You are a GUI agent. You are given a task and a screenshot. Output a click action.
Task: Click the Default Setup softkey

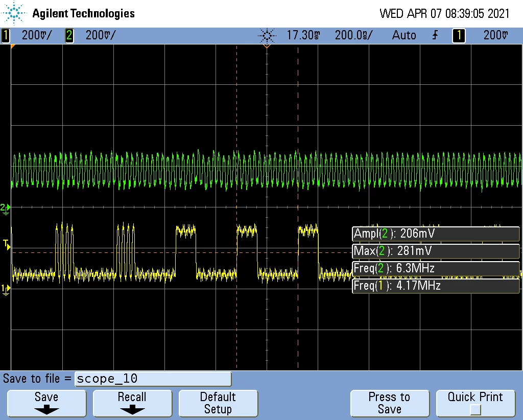(218, 403)
